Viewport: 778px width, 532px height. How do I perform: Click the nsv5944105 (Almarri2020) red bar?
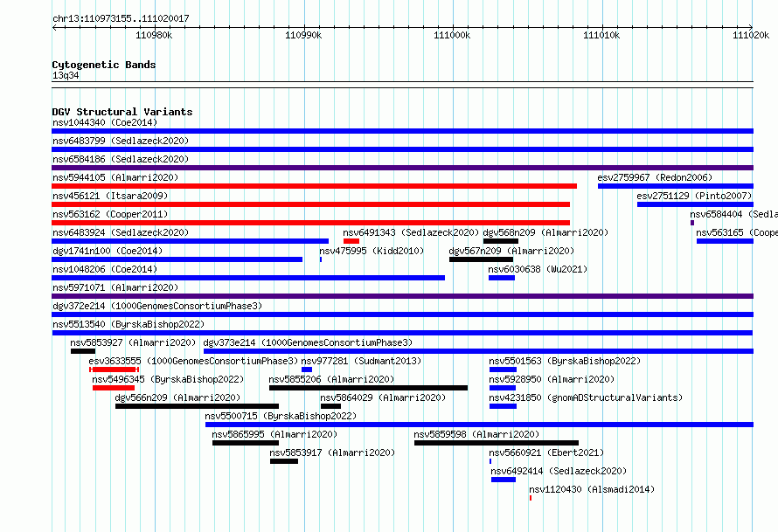314,186
